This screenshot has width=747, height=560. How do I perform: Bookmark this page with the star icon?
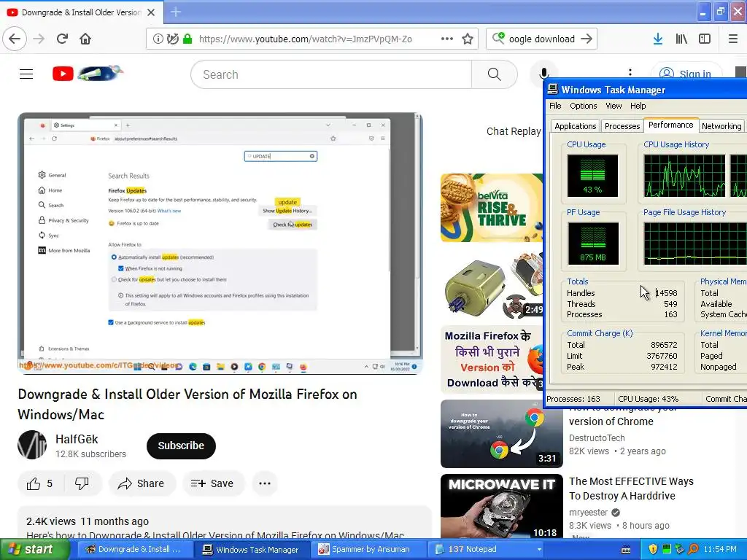click(x=468, y=39)
